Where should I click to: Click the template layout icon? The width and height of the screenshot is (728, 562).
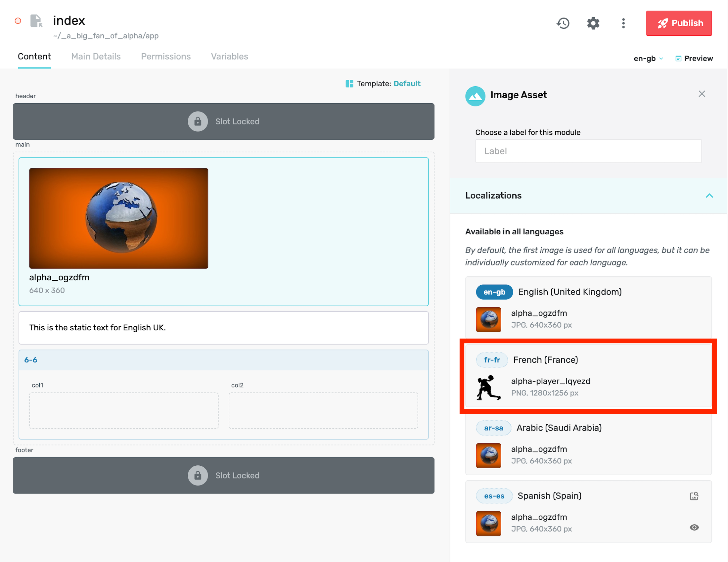pos(349,84)
